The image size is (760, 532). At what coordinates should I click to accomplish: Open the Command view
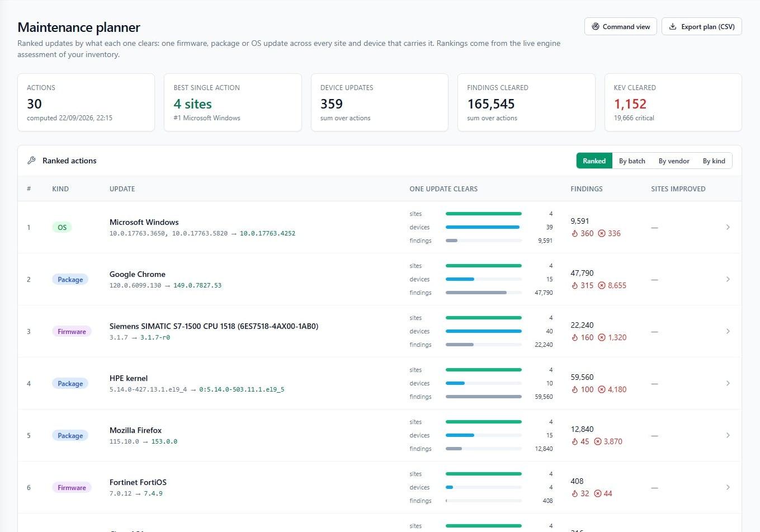pos(621,26)
